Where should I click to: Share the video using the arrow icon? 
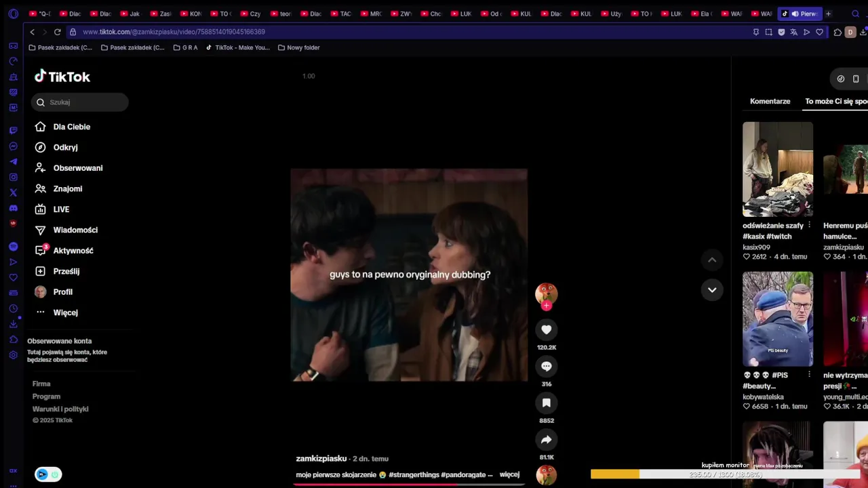pyautogui.click(x=547, y=440)
